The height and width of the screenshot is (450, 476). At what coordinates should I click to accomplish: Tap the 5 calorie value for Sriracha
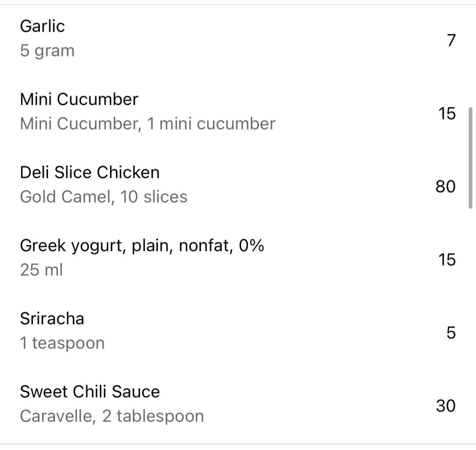point(450,333)
